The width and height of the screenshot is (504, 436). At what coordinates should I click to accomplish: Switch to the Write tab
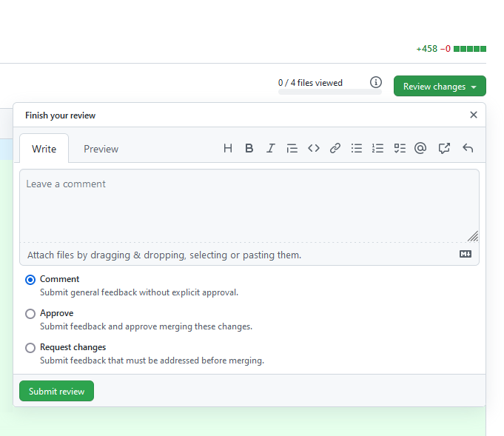(44, 149)
